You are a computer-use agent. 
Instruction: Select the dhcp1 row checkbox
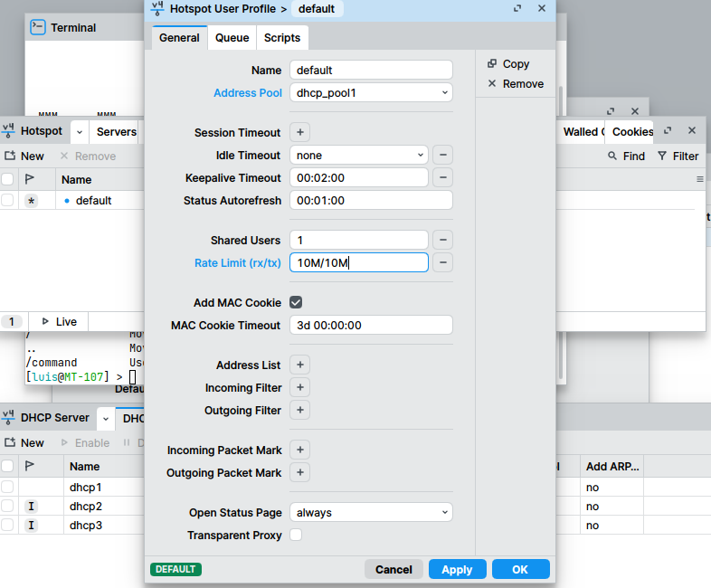[8, 488]
